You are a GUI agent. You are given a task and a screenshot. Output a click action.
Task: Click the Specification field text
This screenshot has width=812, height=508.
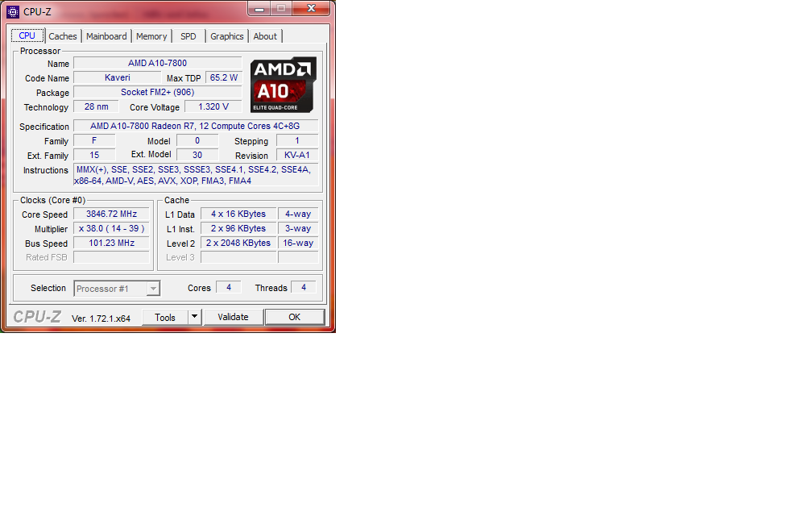195,126
